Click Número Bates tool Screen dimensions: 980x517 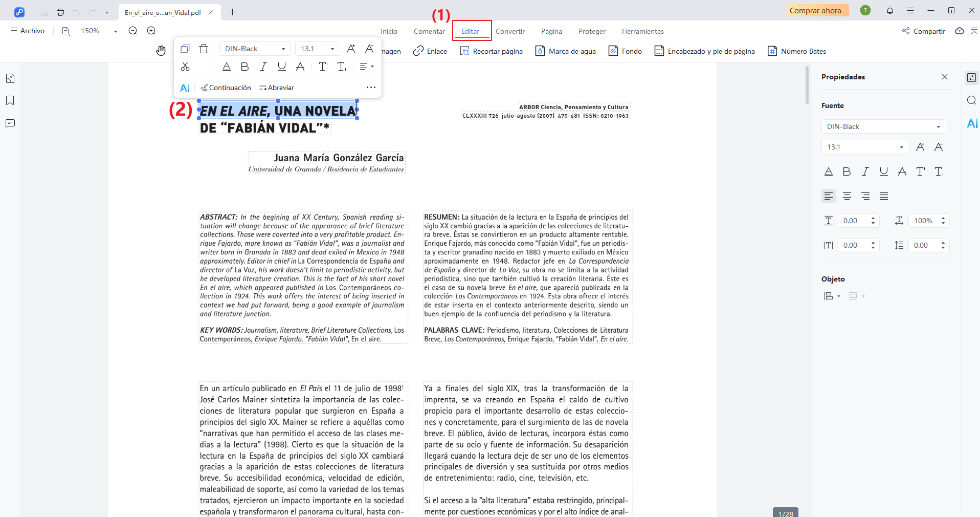(797, 51)
